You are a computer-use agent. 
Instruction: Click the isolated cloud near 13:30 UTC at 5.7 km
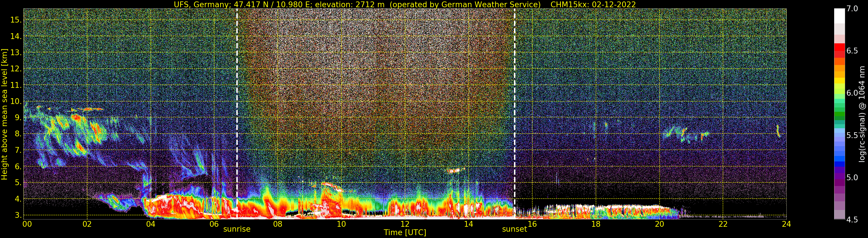(456, 170)
